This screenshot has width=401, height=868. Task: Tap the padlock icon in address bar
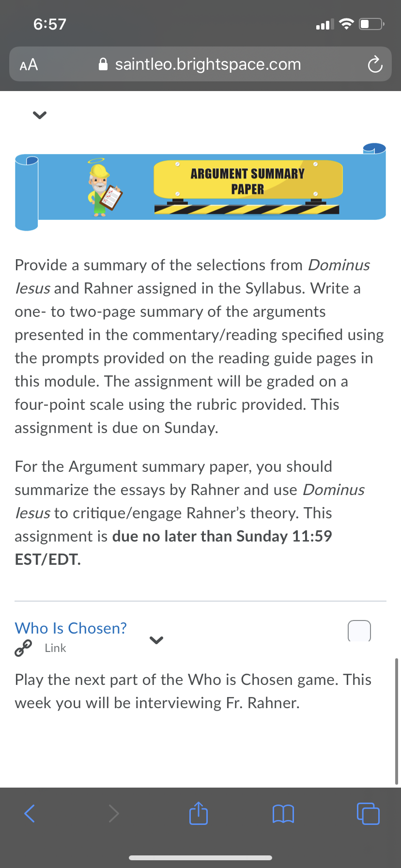click(103, 64)
